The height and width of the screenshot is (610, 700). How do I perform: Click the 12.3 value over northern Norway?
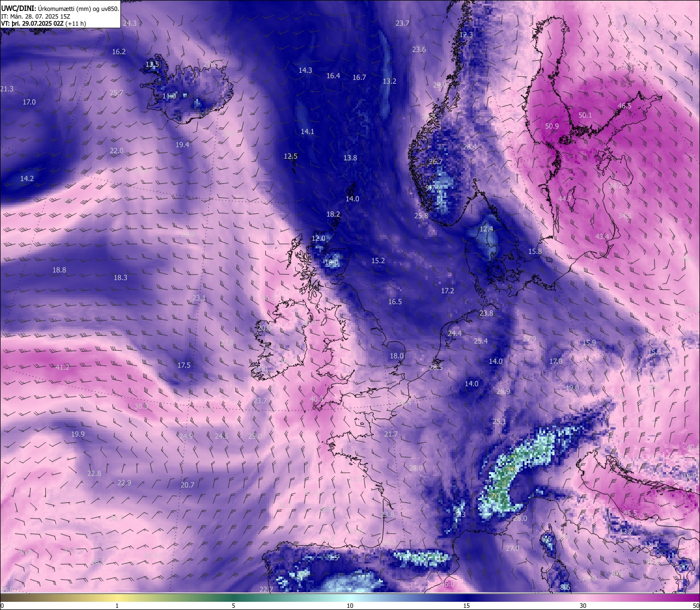point(466,35)
